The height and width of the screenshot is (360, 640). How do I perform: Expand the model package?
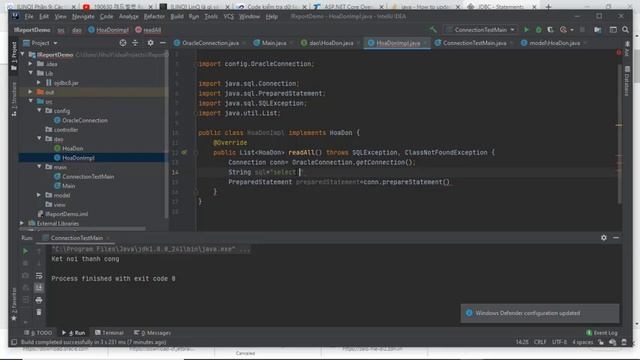39,195
